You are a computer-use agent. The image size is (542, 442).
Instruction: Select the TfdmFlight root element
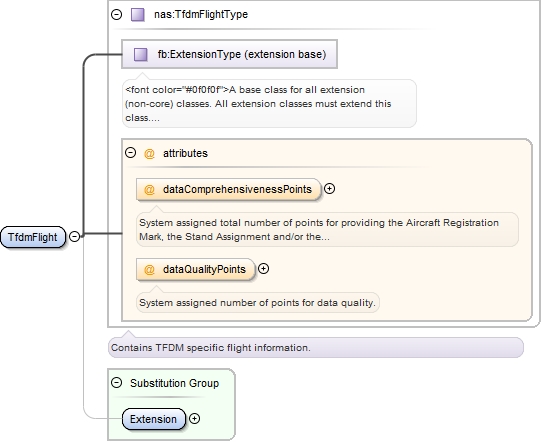pyautogui.click(x=33, y=237)
